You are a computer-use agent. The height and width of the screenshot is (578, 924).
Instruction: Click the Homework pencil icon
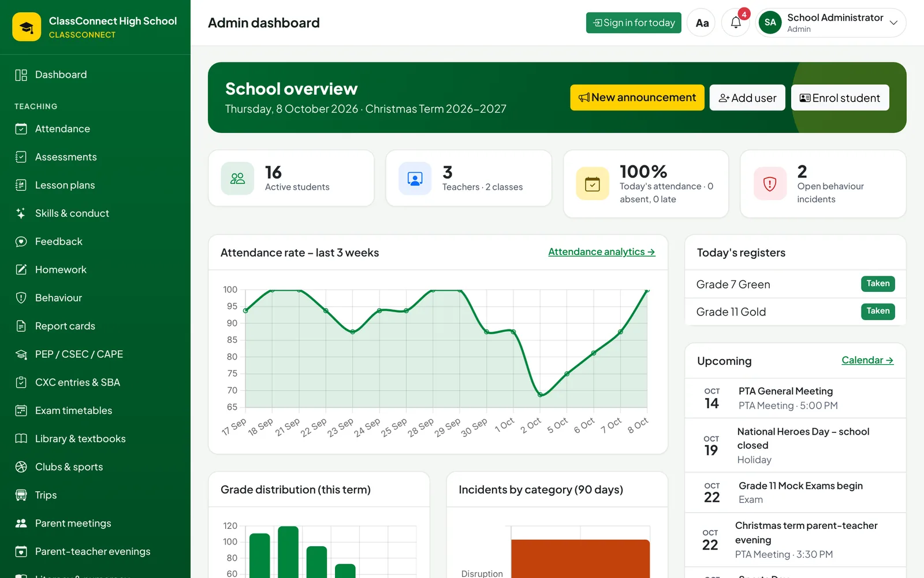(x=21, y=269)
